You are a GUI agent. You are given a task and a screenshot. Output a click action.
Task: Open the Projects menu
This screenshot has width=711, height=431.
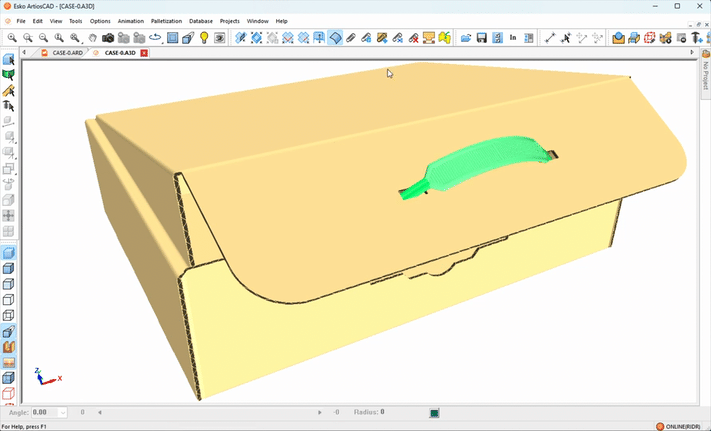229,21
